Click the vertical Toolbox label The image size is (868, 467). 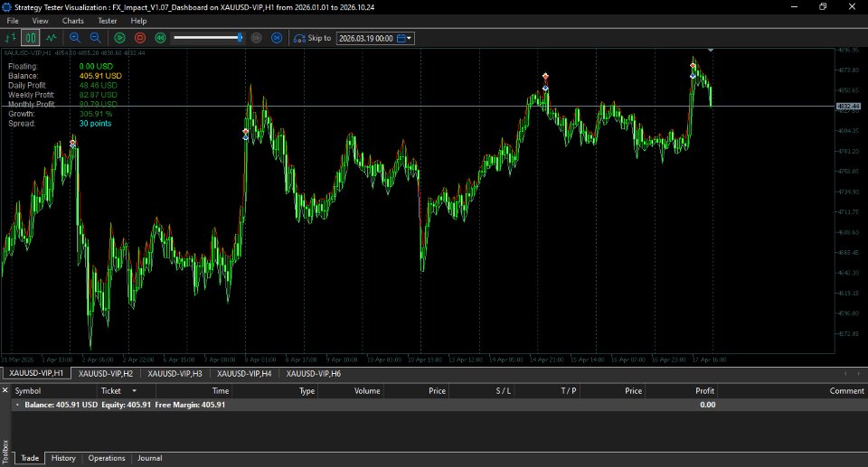[x=5, y=452]
